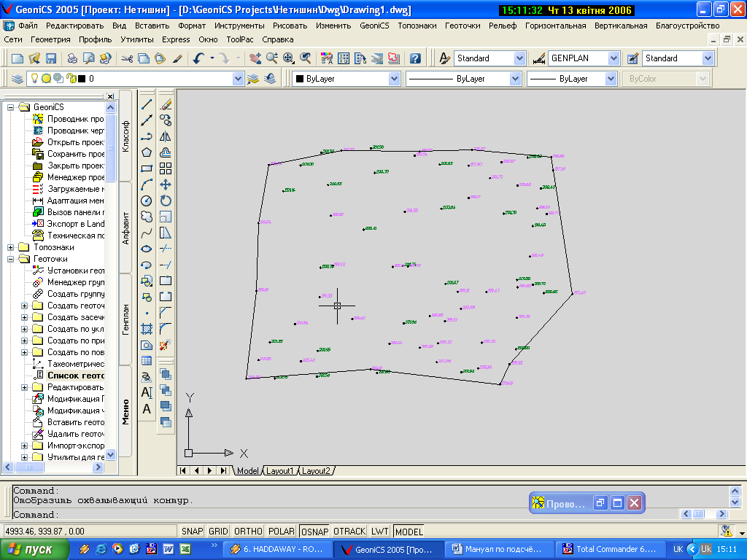This screenshot has width=747, height=560.
Task: Open the Файл menu
Action: point(28,26)
